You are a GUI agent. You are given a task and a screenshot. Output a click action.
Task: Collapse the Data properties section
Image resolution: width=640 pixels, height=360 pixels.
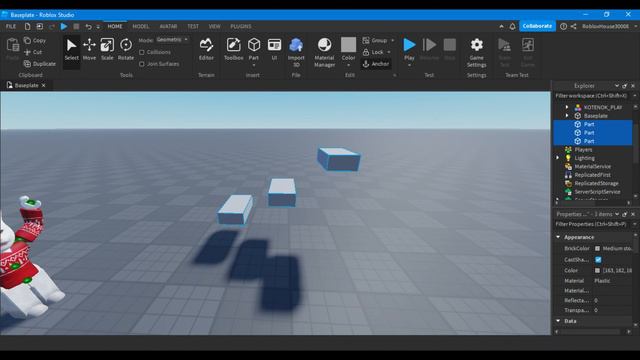coord(558,321)
